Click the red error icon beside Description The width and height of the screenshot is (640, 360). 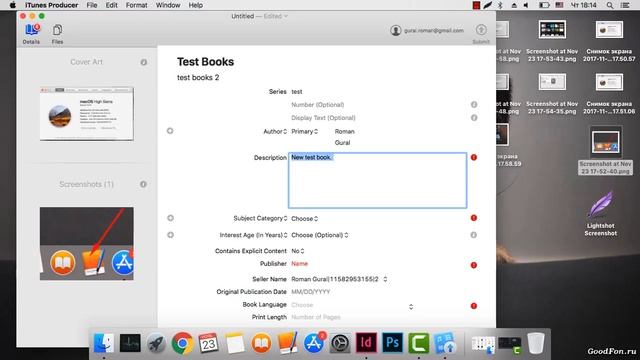pos(474,157)
